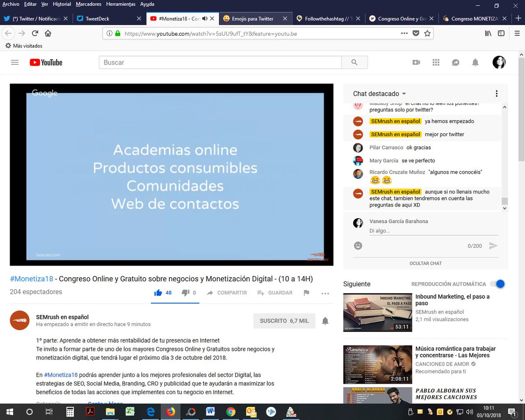Open Firefox library icon
The image size is (525, 420).
[488, 33]
